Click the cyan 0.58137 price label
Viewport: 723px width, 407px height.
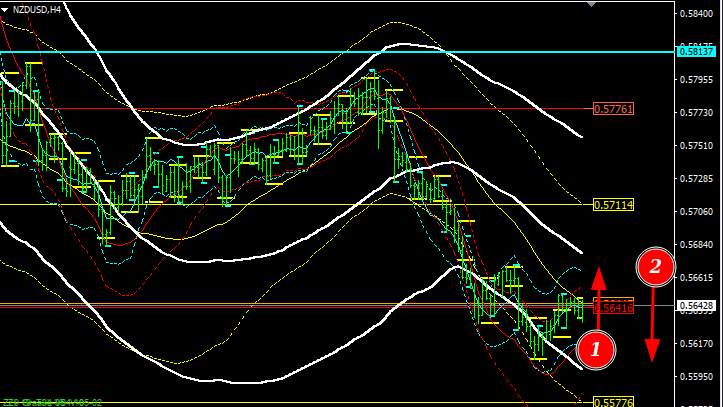pos(696,52)
